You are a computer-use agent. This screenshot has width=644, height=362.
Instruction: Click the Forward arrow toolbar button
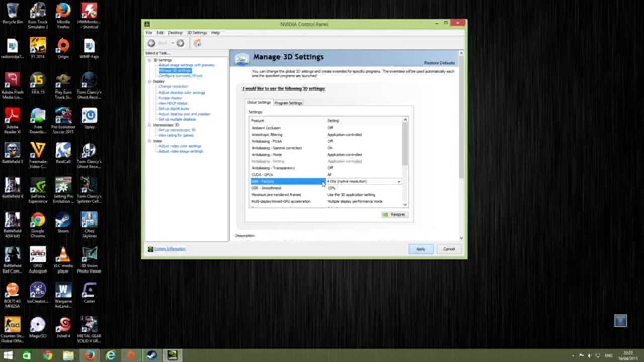click(x=181, y=43)
